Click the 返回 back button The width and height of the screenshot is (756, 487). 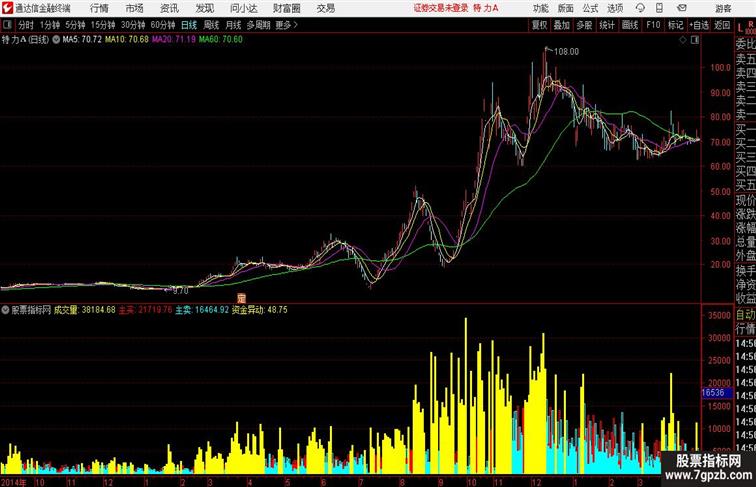point(722,25)
